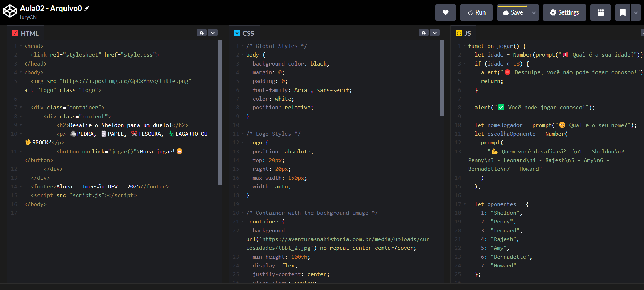Viewport: 644px width, 290px height.
Task: Open bookmark options dropdown arrow
Action: (636, 12)
